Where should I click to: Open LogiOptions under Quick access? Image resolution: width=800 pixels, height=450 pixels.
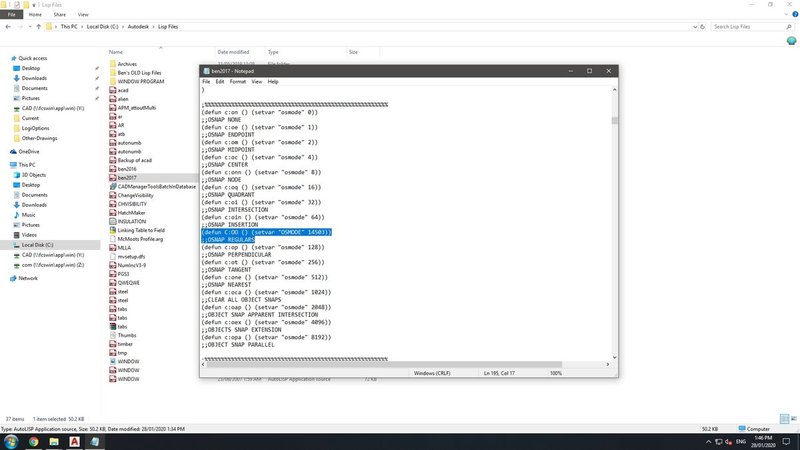[35, 128]
